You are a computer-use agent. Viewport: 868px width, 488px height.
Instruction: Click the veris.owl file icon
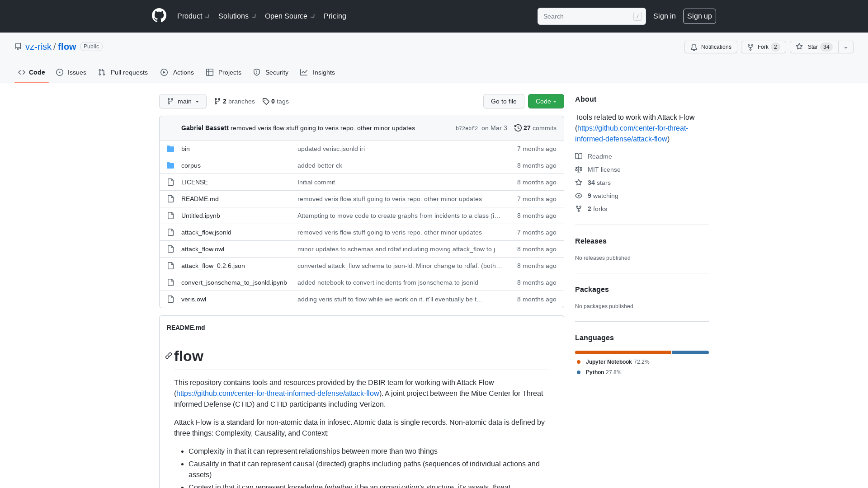coord(170,299)
